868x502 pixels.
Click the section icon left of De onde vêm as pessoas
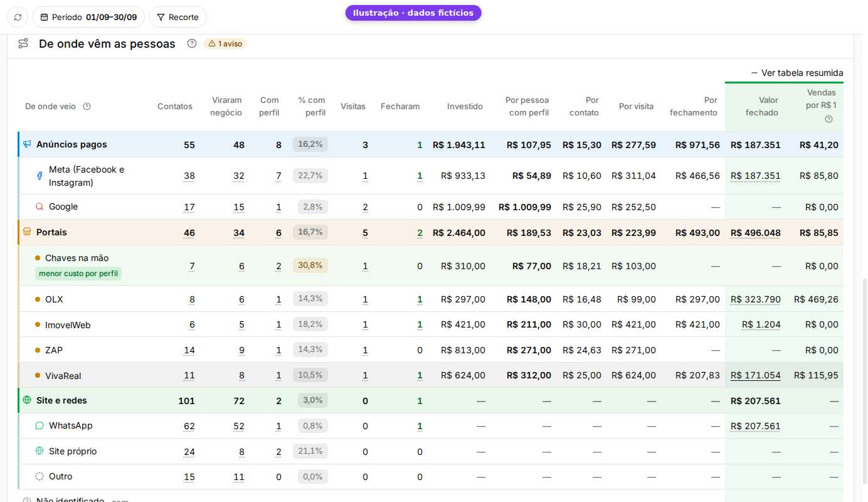click(x=23, y=43)
